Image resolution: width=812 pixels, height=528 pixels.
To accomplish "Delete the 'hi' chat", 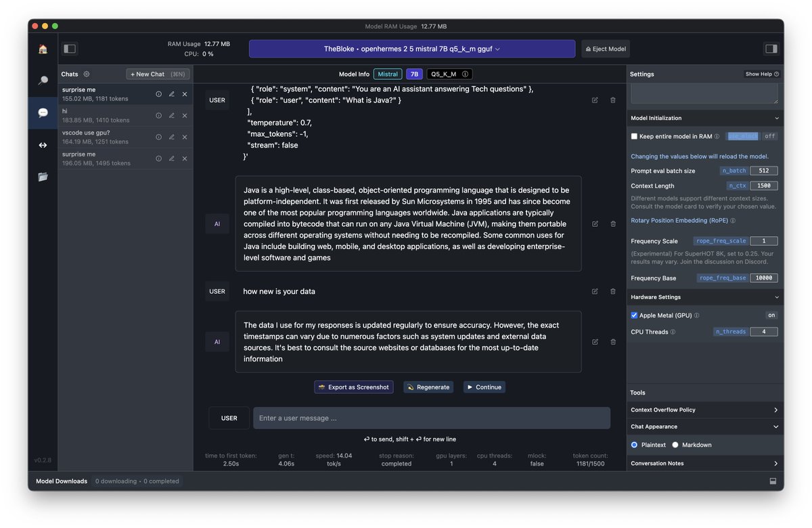I will pyautogui.click(x=184, y=116).
